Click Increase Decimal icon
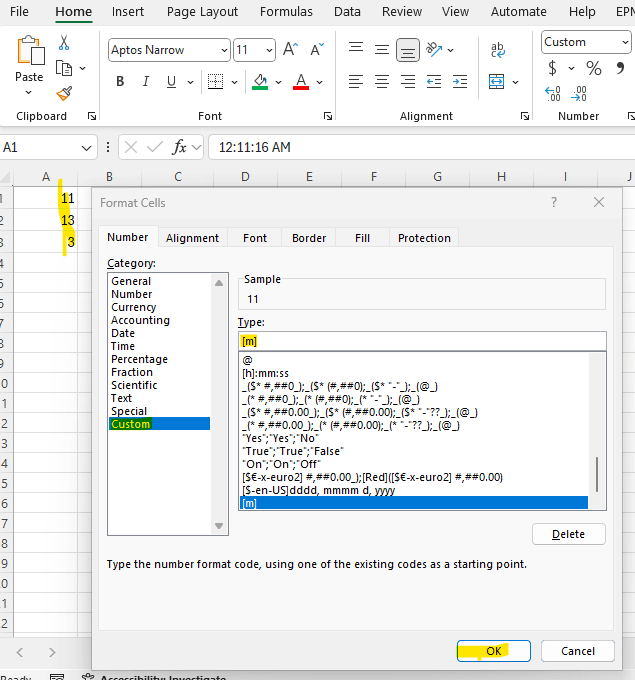Screen dimensions: 635x680 [x=553, y=94]
